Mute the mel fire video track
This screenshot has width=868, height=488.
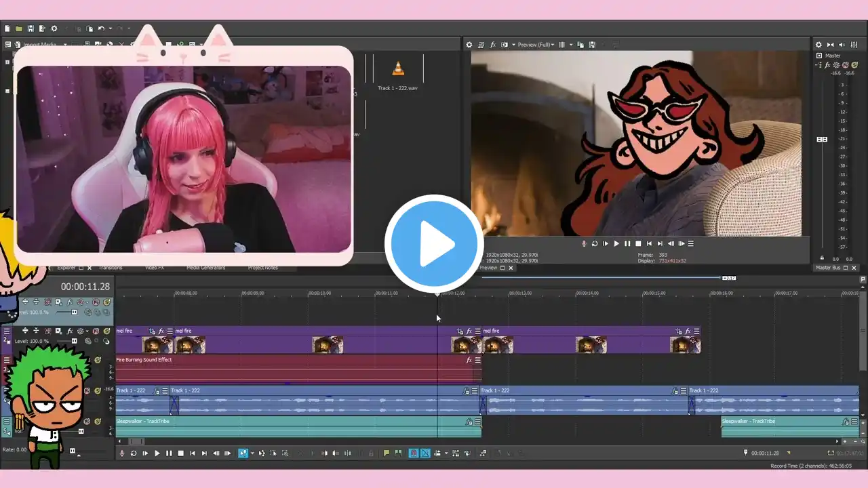click(96, 331)
